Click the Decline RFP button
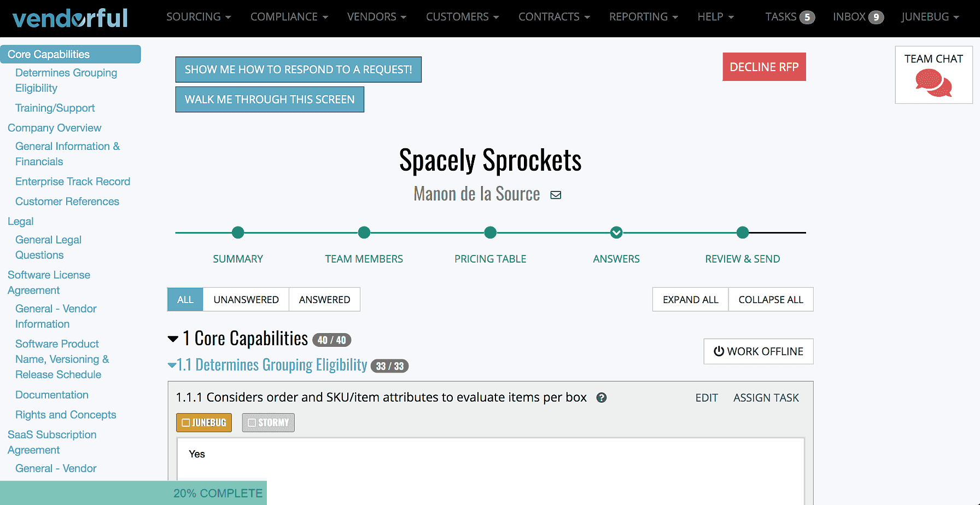Screen dimensions: 980x505 (765, 67)
